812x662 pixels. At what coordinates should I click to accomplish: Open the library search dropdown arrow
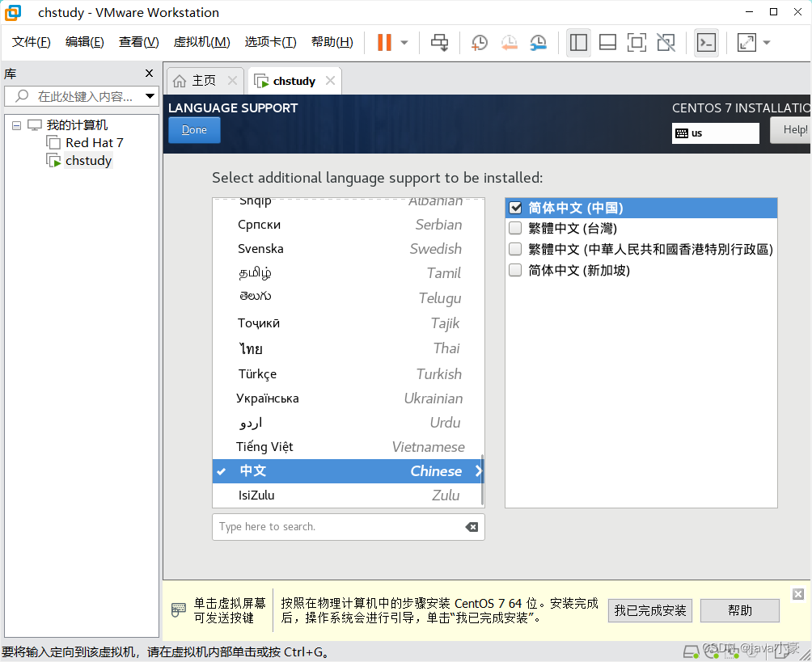(x=150, y=95)
